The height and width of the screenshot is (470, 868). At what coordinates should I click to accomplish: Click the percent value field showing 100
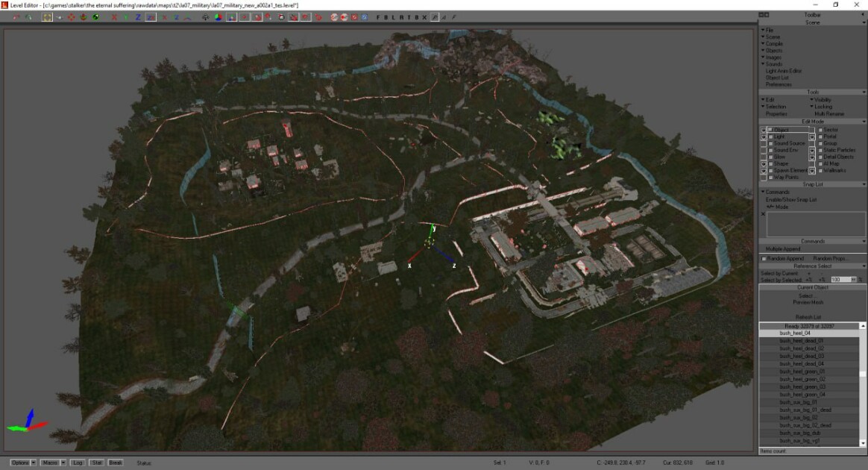click(x=840, y=280)
